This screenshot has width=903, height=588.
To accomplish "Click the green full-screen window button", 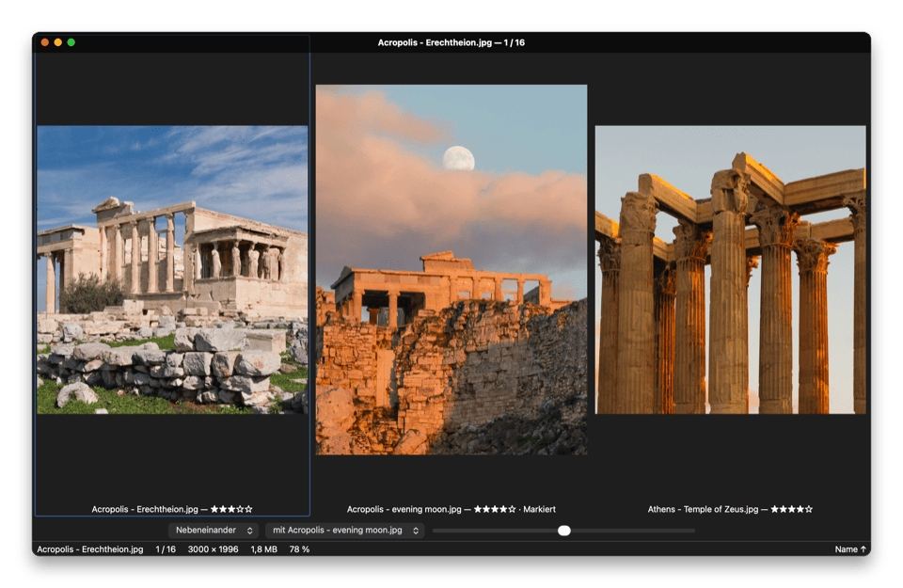I will [x=71, y=42].
